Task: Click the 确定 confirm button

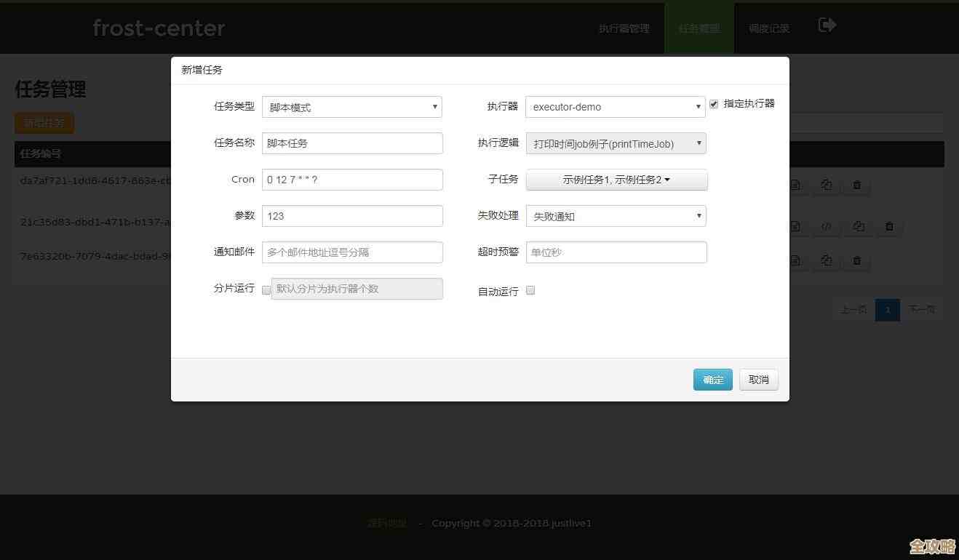Action: tap(712, 379)
